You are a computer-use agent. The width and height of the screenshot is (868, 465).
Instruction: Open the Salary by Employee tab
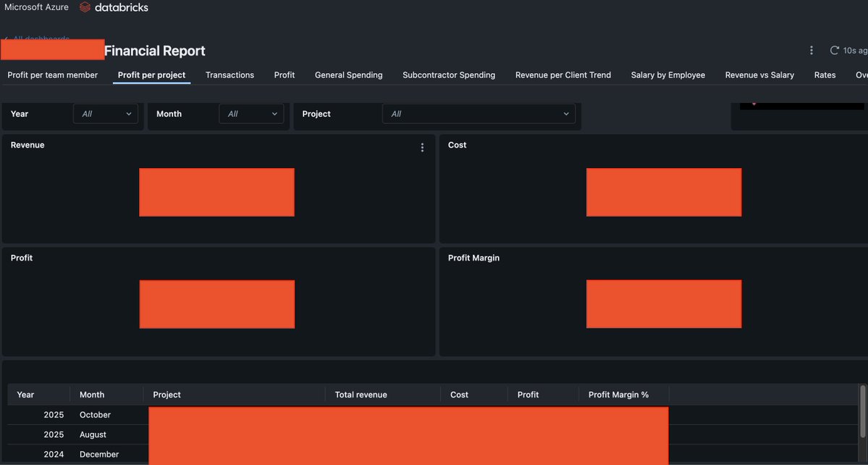tap(667, 75)
